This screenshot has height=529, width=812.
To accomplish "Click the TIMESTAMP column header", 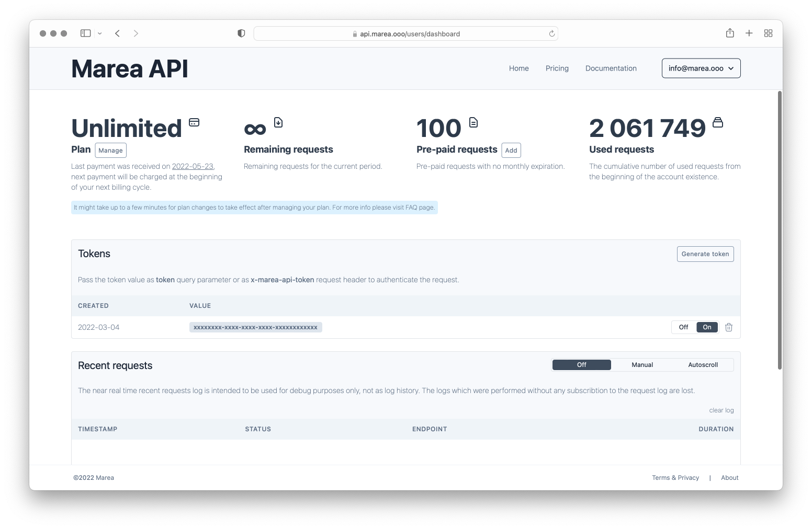I will point(98,429).
